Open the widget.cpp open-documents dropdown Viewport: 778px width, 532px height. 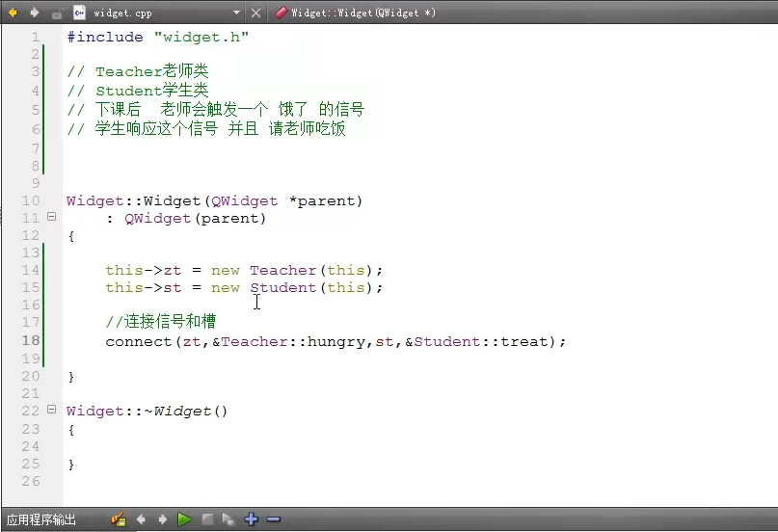coord(236,13)
